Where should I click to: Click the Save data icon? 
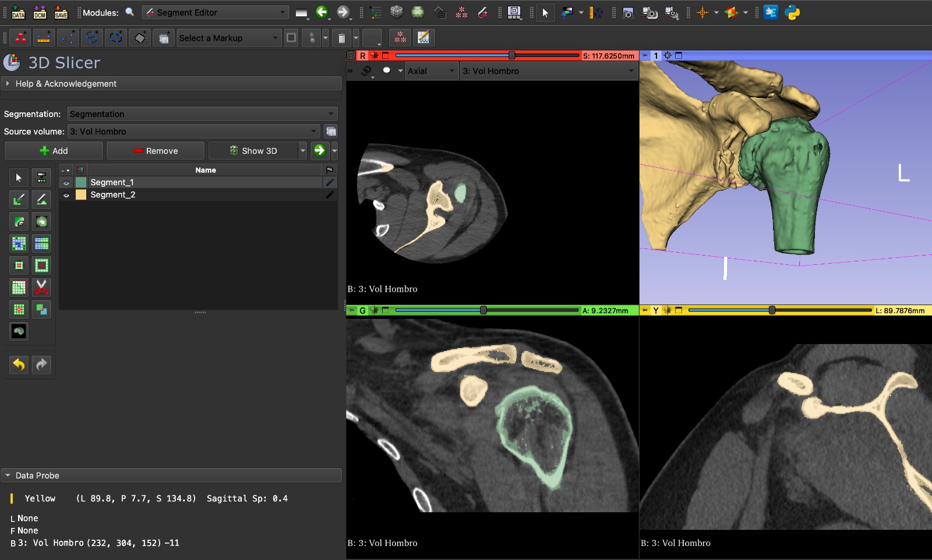[x=61, y=12]
